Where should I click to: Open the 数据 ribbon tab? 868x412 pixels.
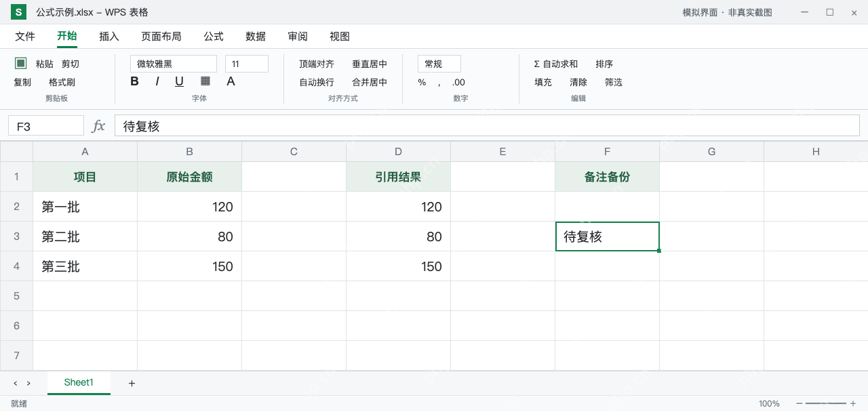256,37
